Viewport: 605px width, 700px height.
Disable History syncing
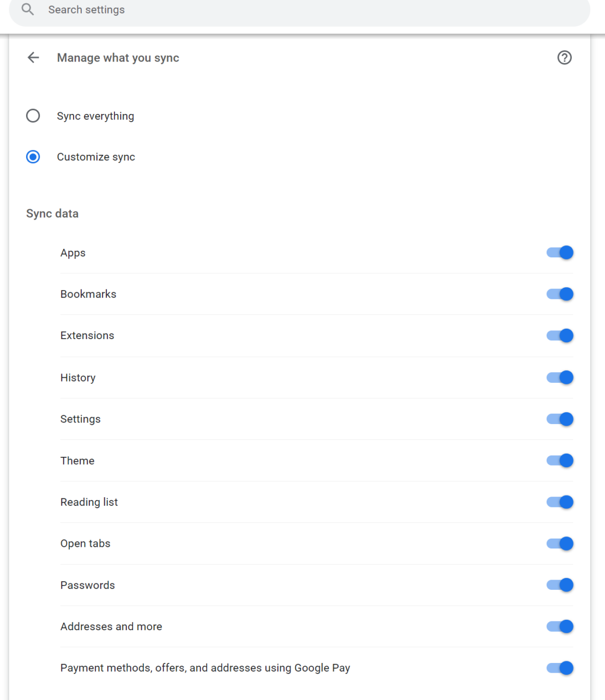(559, 377)
